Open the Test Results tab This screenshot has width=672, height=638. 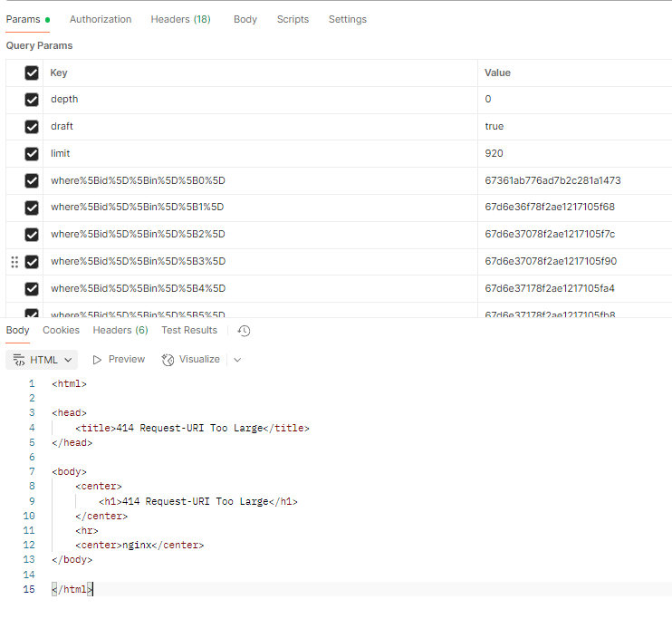pos(189,330)
